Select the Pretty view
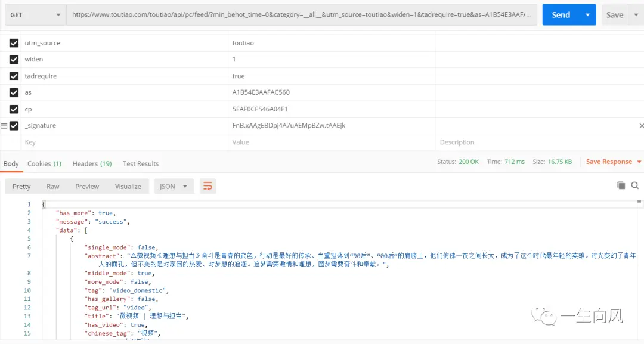This screenshot has width=644, height=344. point(21,187)
